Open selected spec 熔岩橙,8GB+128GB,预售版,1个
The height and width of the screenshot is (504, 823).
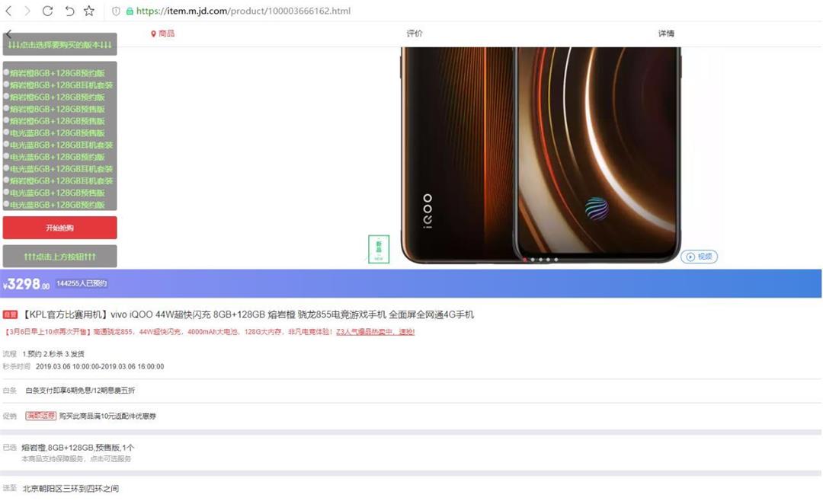(x=78, y=448)
